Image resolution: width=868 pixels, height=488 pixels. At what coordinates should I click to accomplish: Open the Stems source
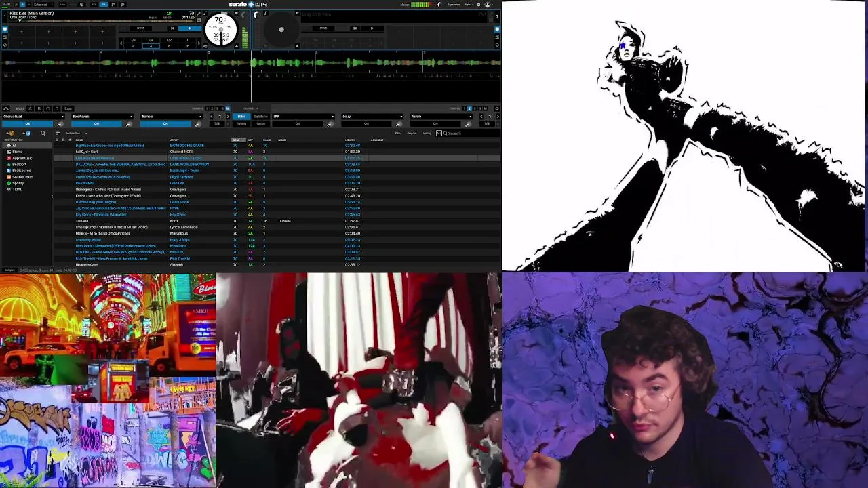[18, 152]
